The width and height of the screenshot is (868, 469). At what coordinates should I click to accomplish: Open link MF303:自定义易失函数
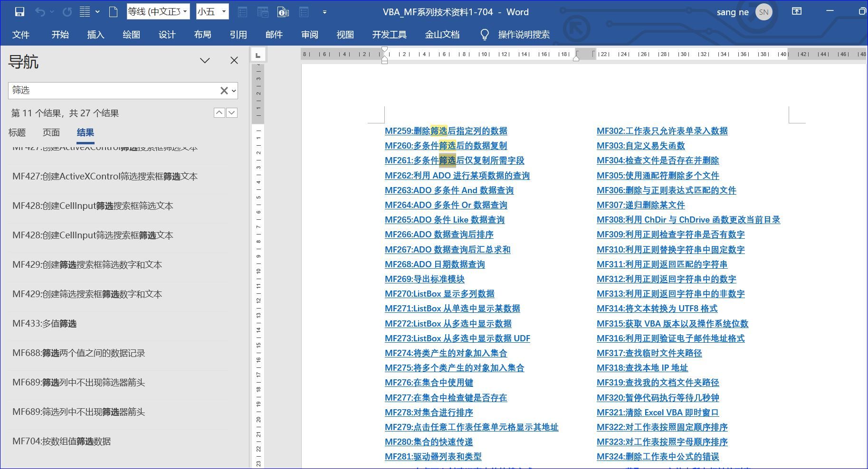click(x=641, y=146)
